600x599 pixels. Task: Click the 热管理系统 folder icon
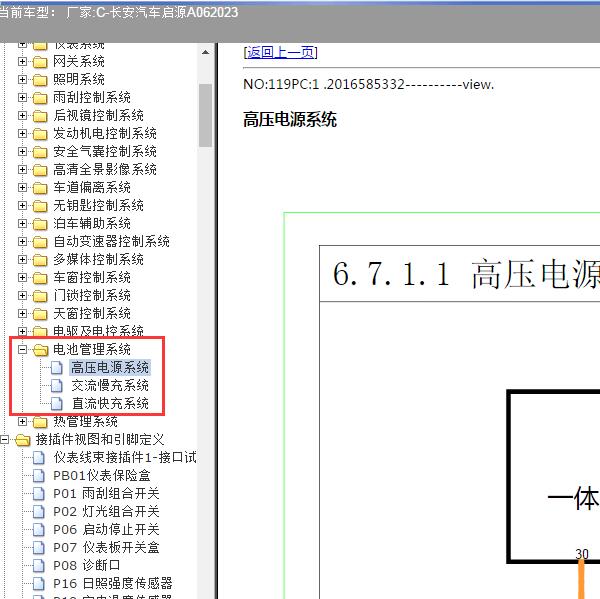(40, 422)
